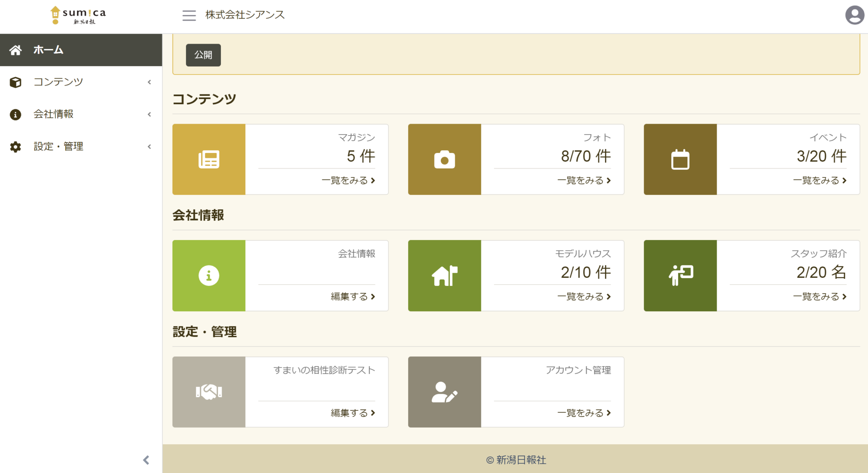The image size is (868, 473).
Task: Click the スタッフ紹介 2/20 名 count
Action: [x=822, y=272]
